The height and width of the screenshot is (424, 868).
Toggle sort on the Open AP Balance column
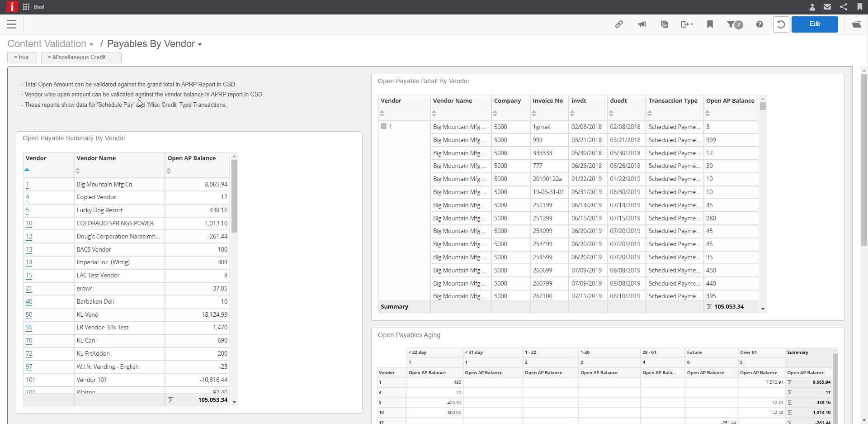coord(169,171)
